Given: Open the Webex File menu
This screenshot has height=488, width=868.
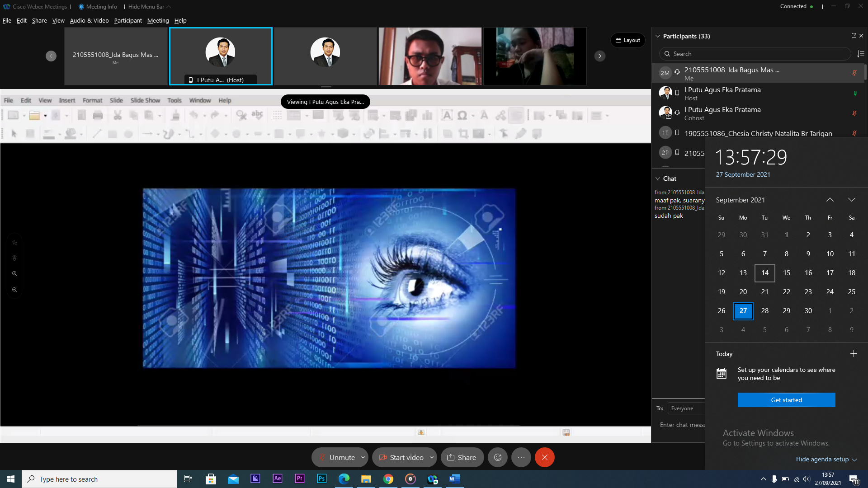Looking at the screenshot, I should point(7,20).
